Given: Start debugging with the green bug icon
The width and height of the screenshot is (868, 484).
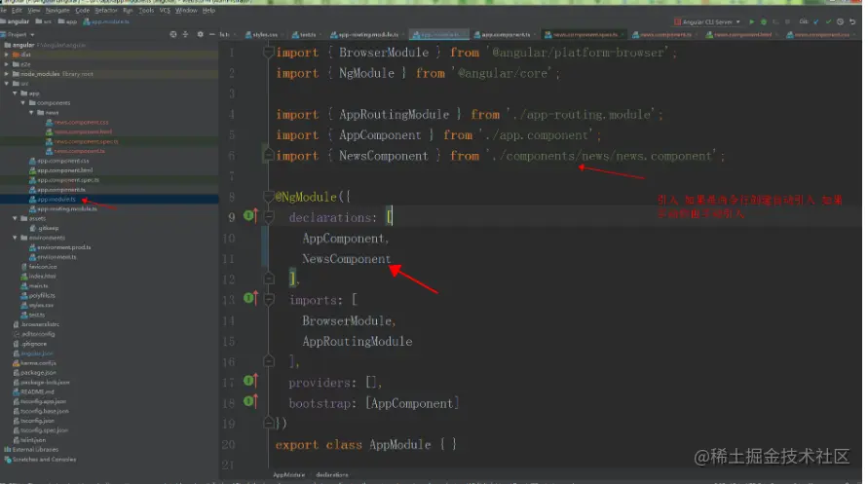Looking at the screenshot, I should [764, 22].
